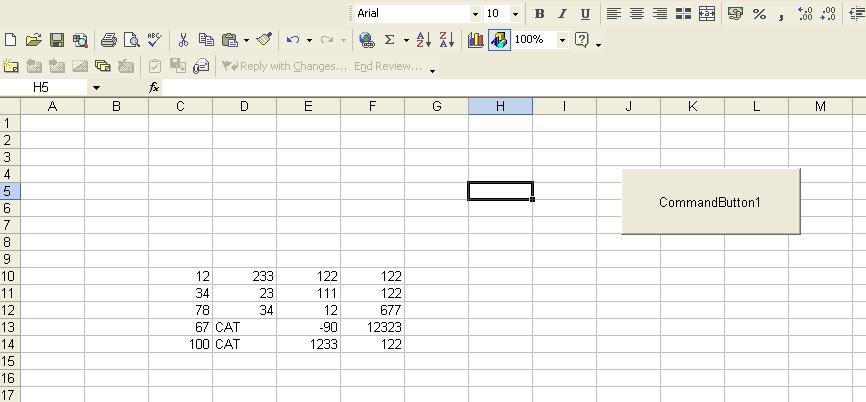This screenshot has width=866, height=402.
Task: Run the Spelling check tool
Action: click(x=154, y=40)
